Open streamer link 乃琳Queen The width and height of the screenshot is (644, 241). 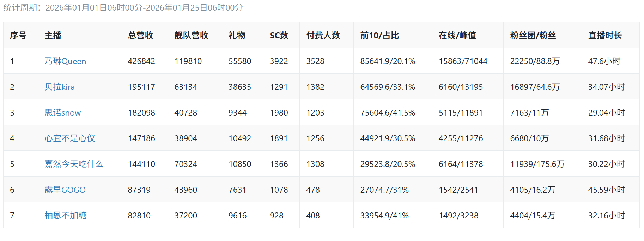tap(65, 61)
